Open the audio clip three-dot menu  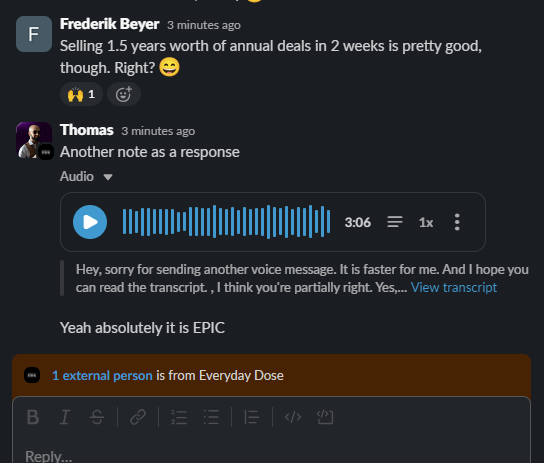click(457, 222)
